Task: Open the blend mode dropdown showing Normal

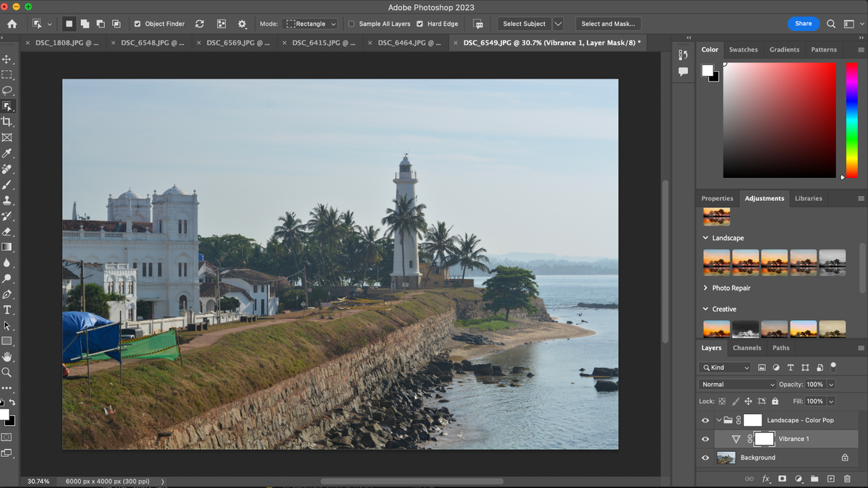Action: pos(736,384)
